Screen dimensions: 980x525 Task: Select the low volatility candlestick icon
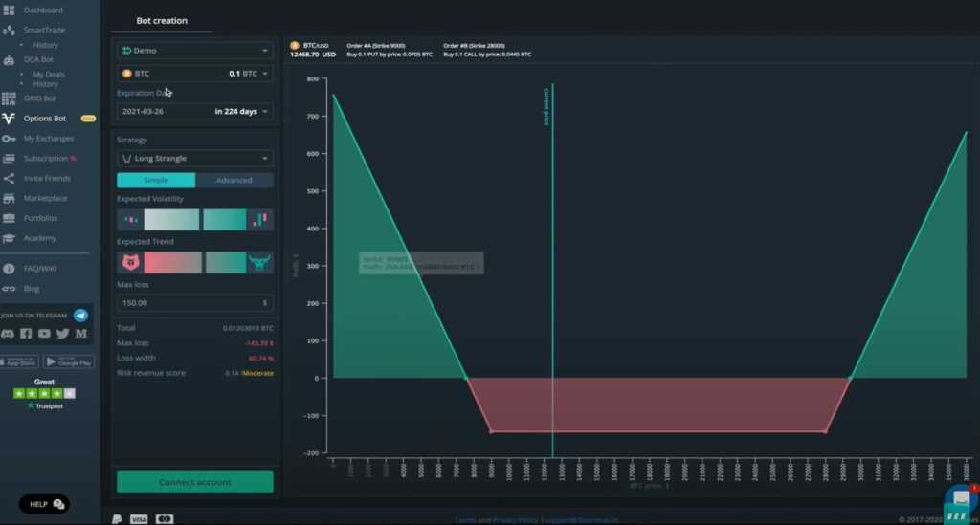(130, 220)
